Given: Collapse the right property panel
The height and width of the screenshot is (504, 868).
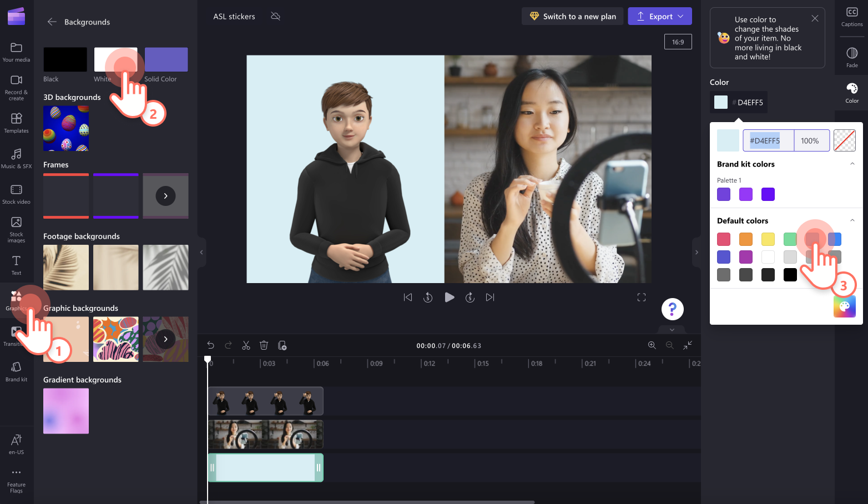Looking at the screenshot, I should click(697, 253).
